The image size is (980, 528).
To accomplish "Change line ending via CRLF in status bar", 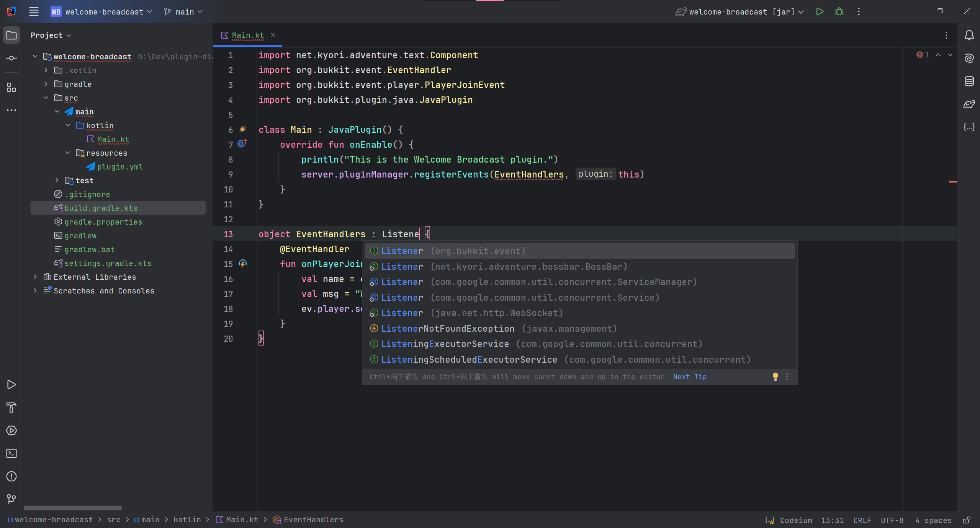I will coord(861,520).
